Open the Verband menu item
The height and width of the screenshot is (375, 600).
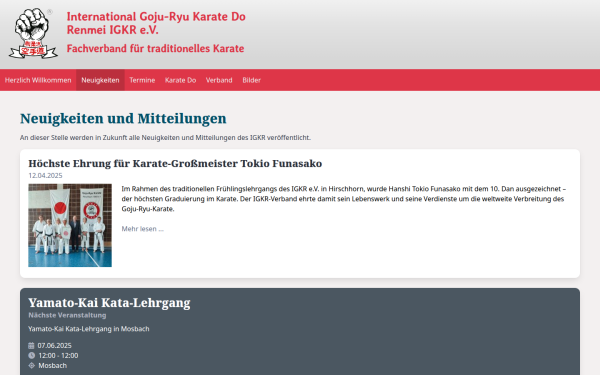[219, 80]
